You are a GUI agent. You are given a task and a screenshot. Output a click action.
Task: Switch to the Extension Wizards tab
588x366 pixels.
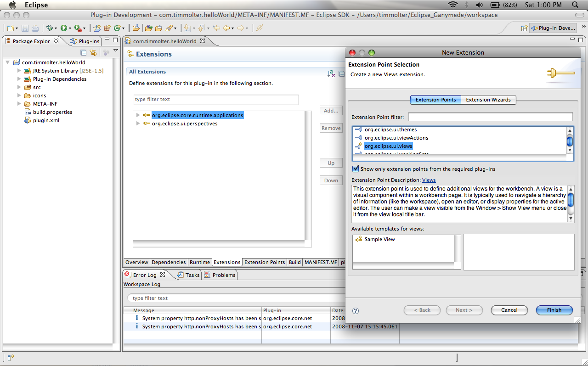coord(488,100)
